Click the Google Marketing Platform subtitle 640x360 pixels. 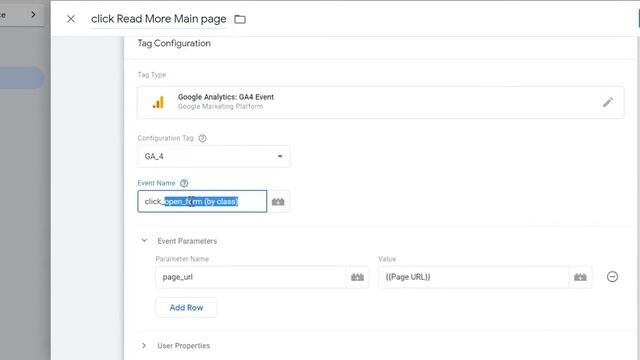[220, 107]
